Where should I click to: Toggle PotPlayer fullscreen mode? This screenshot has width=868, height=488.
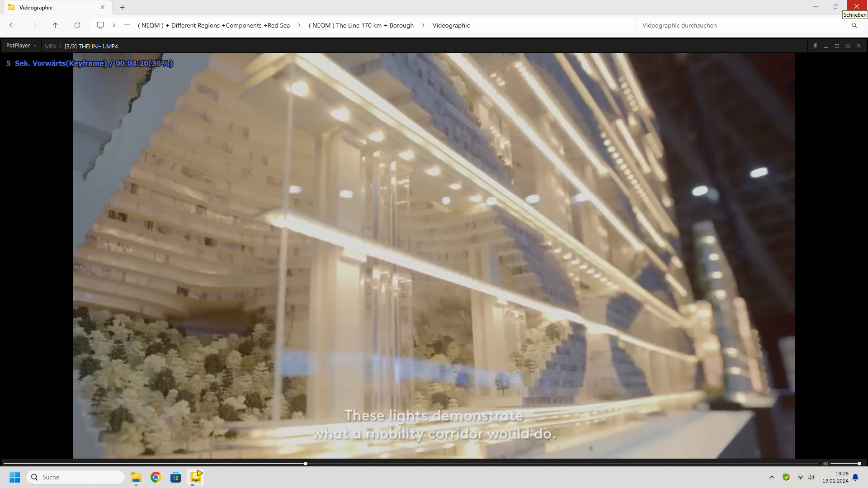848,46
